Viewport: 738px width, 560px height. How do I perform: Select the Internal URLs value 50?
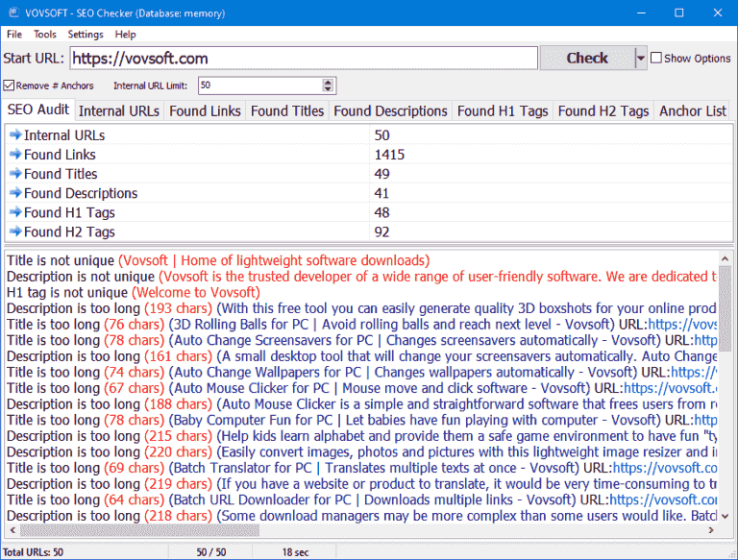[x=381, y=135]
